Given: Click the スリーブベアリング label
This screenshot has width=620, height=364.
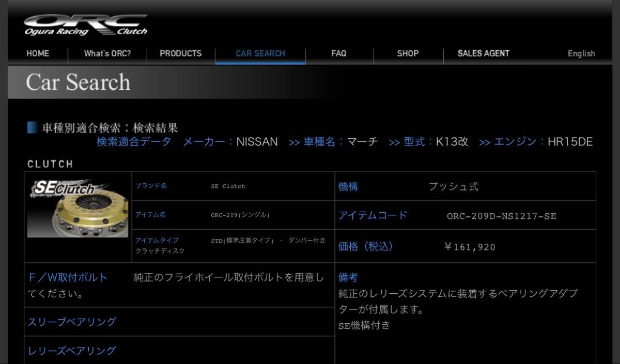Looking at the screenshot, I should [72, 322].
